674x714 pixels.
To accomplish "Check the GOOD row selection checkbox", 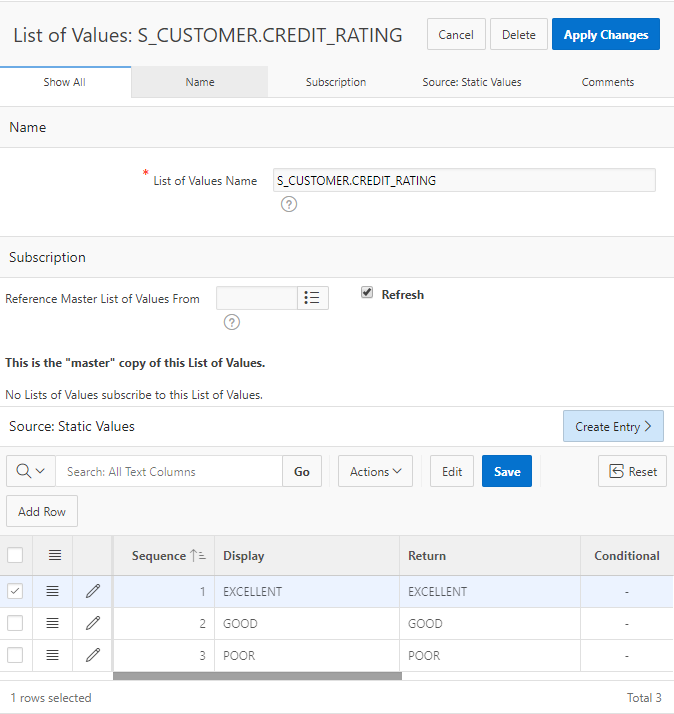I will (15, 623).
